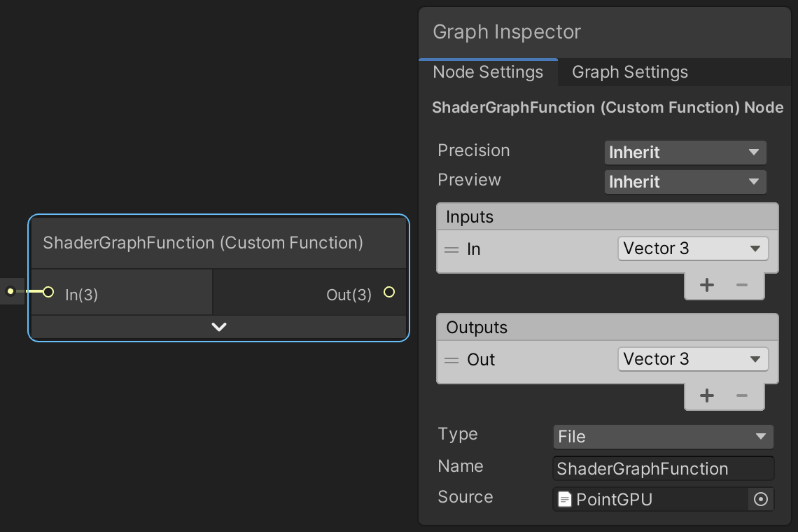
Task: Change the In type Vector 3 dropdown
Action: (x=692, y=248)
